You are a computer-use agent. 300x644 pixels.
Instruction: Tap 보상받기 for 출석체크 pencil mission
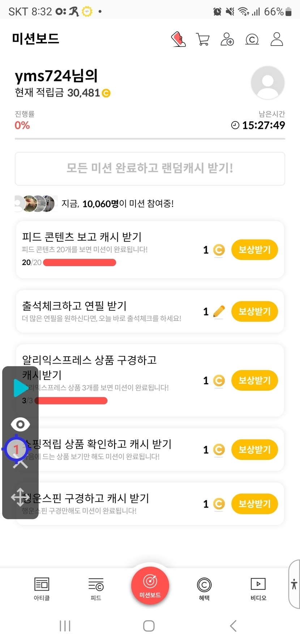point(254,312)
